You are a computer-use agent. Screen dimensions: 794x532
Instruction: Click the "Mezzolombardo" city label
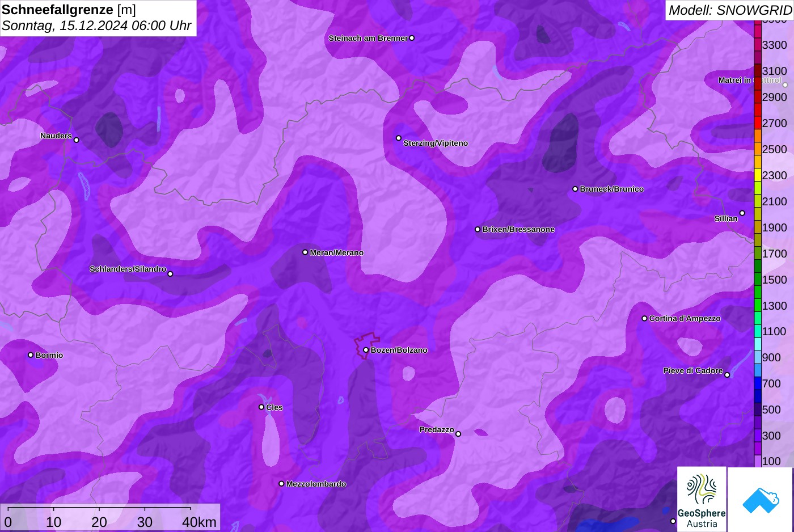[316, 484]
